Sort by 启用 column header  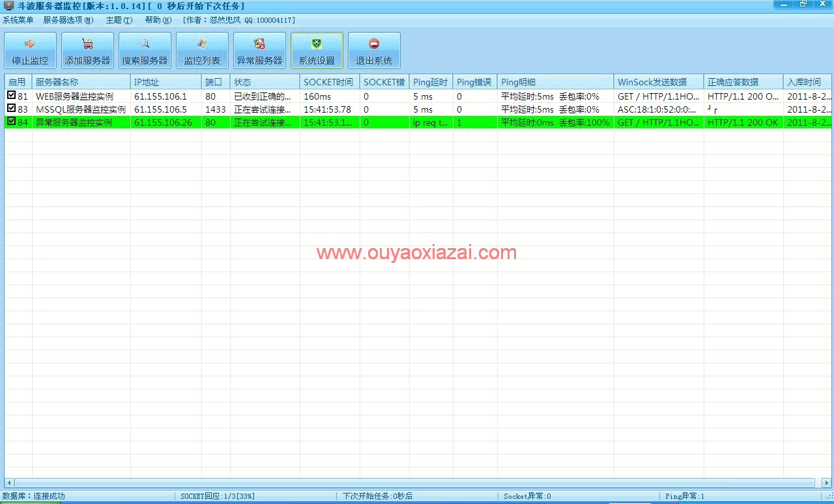(x=18, y=82)
